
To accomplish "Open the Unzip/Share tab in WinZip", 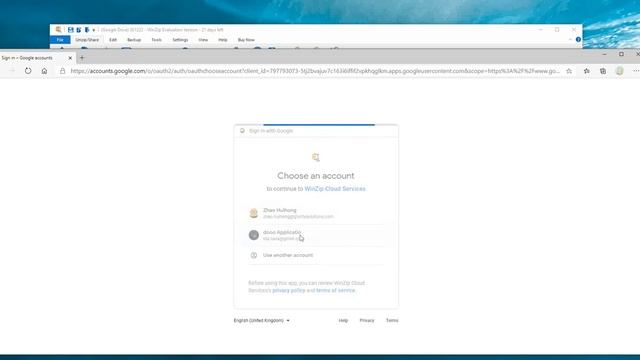I will (87, 40).
